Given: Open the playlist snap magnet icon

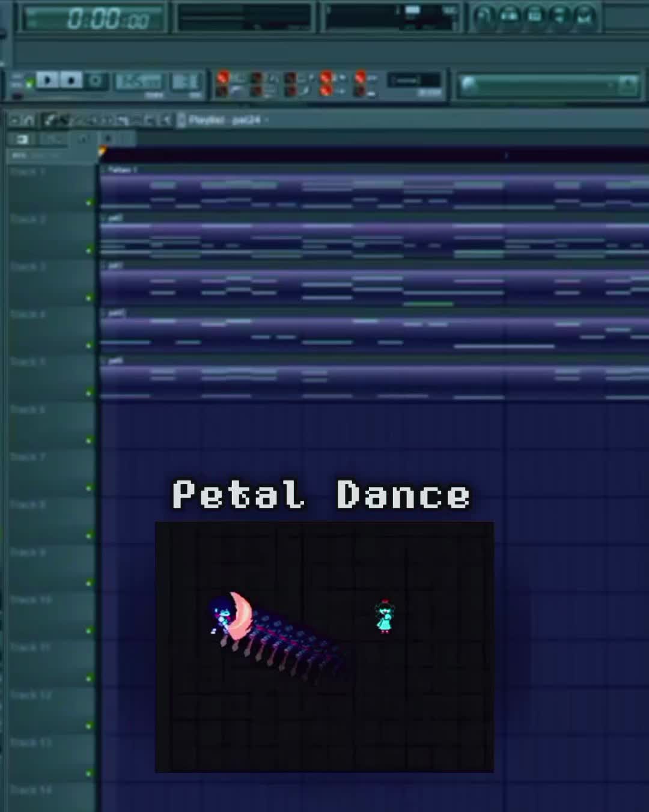Looking at the screenshot, I should pos(28,121).
